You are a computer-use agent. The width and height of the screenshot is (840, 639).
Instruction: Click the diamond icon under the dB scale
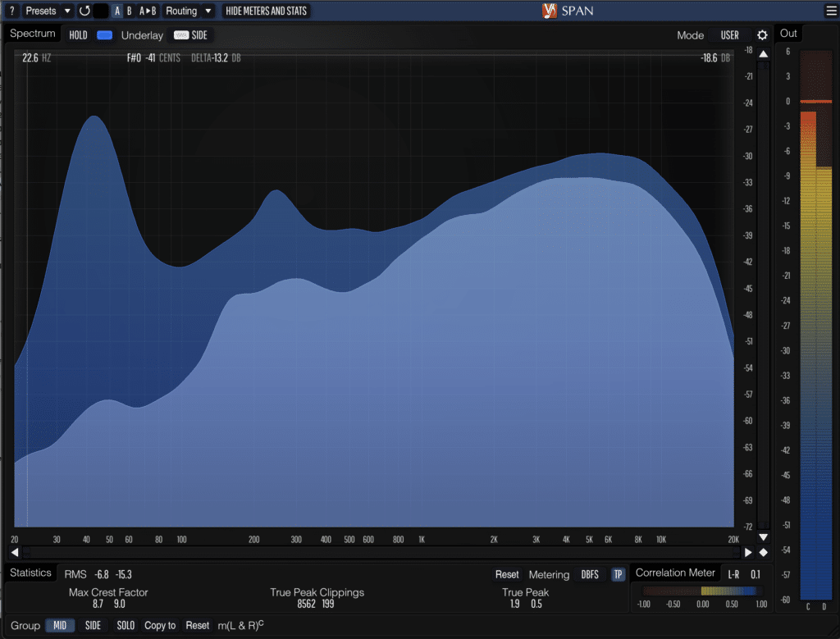tap(764, 552)
